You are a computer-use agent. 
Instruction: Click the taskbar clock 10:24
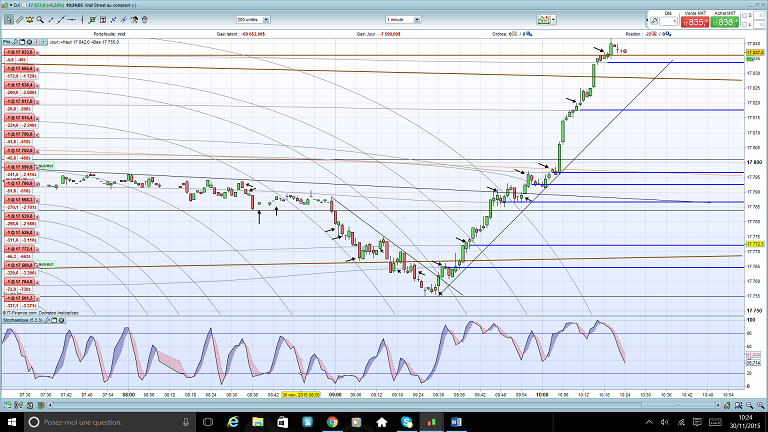[x=745, y=422]
